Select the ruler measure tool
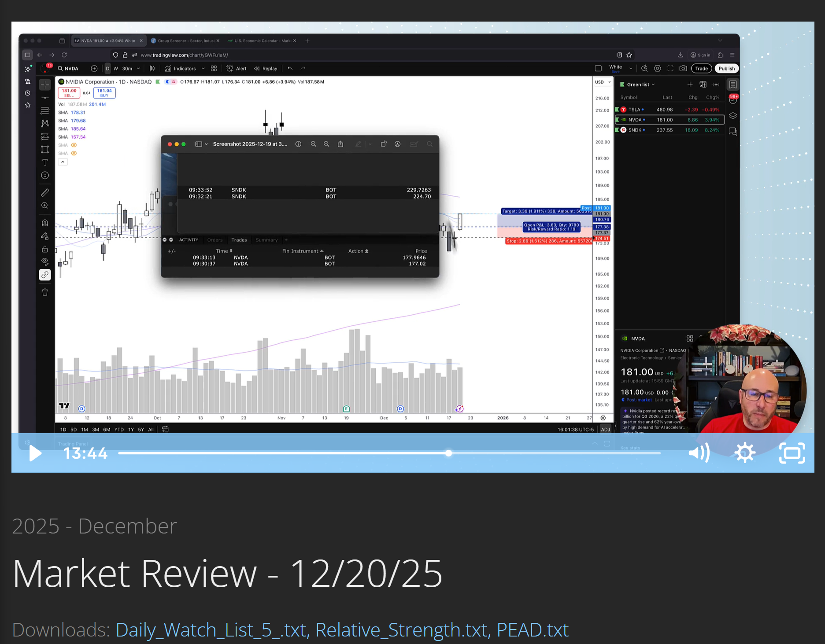 [45, 193]
